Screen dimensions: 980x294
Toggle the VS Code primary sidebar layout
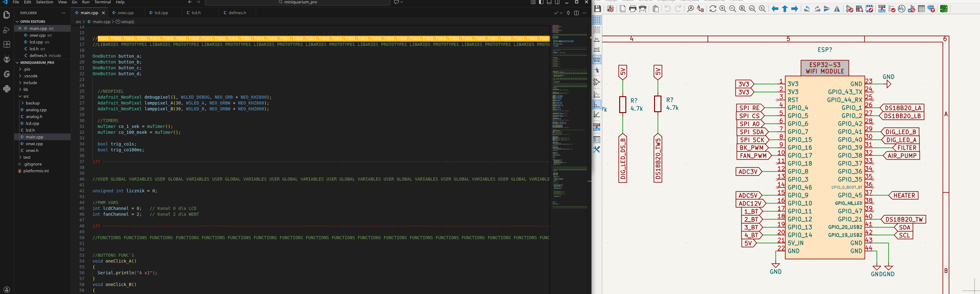coord(541,2)
